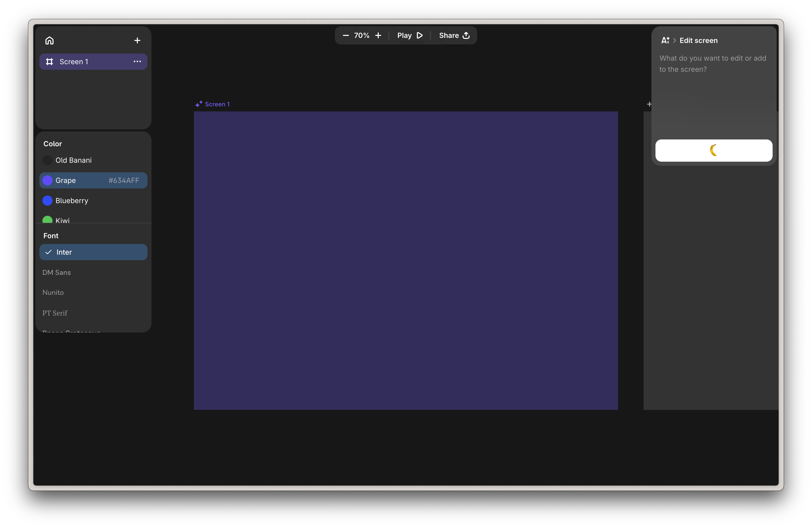Click the Play triangle icon
Image resolution: width=812 pixels, height=528 pixels.
420,36
